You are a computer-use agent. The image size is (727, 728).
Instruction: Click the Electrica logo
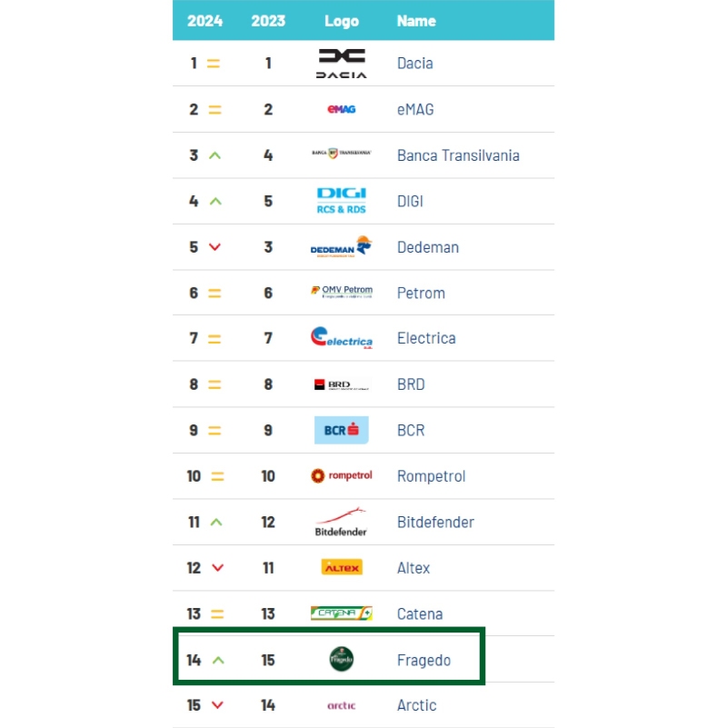(342, 338)
